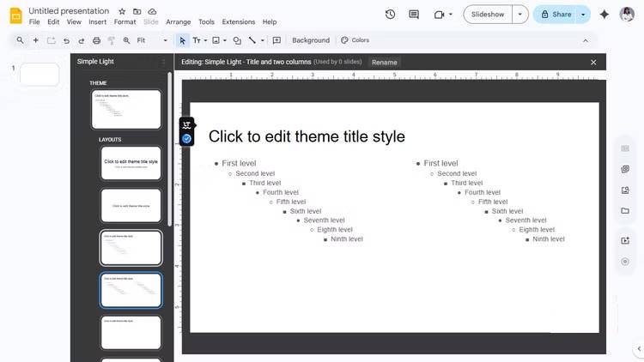Open the Arrange menu
Image resolution: width=644 pixels, height=362 pixels.
[179, 22]
